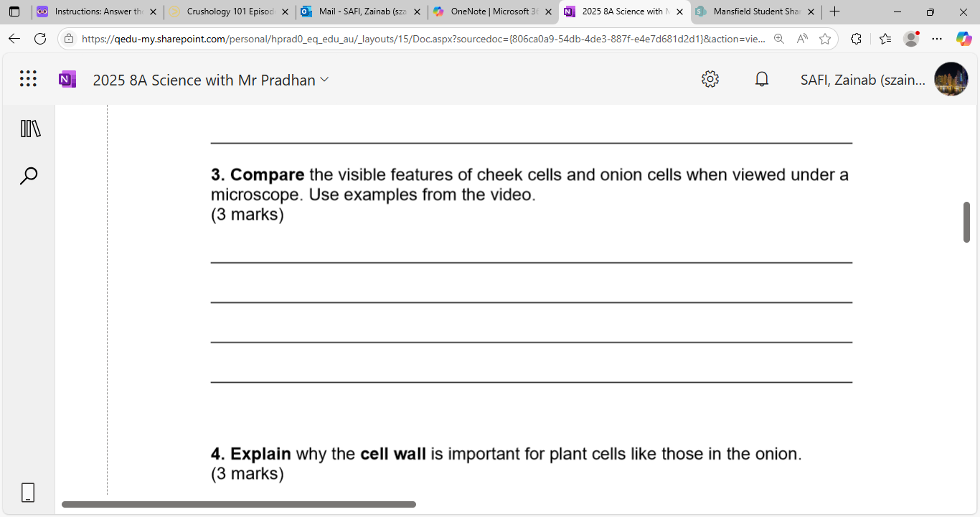Open the browser Settings and more menu

(937, 39)
